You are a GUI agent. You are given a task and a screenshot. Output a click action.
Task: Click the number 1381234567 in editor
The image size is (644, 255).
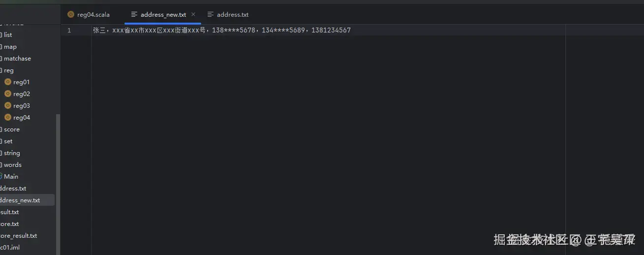click(x=331, y=31)
